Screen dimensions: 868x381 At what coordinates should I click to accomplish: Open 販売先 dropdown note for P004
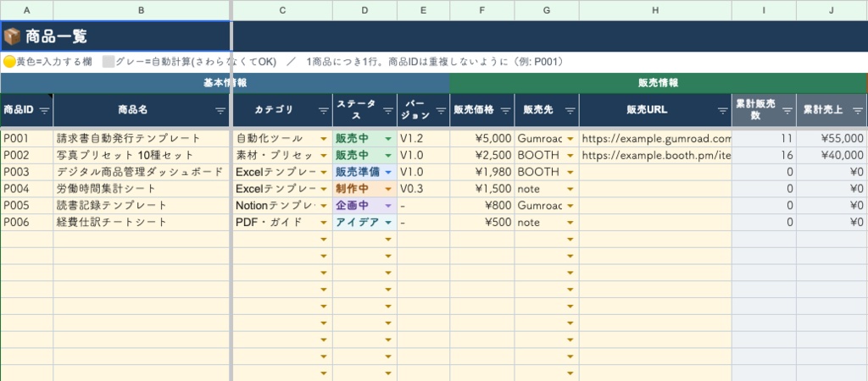[570, 189]
